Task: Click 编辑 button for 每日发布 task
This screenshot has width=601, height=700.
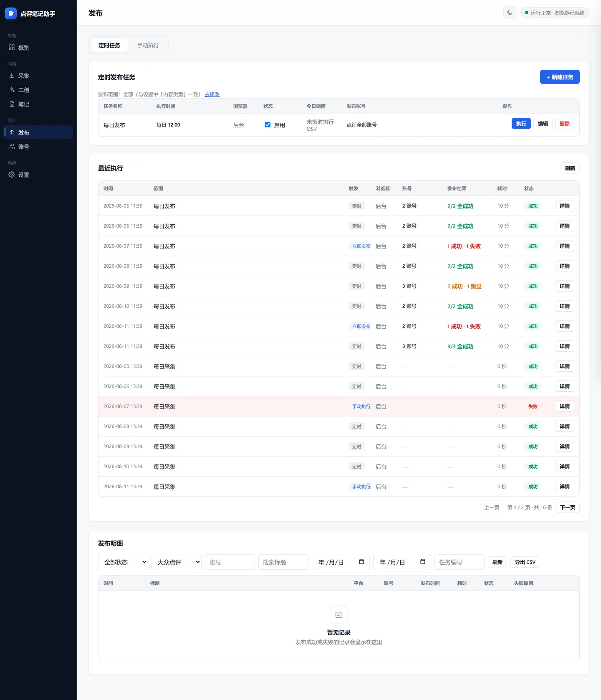Action: (x=543, y=124)
